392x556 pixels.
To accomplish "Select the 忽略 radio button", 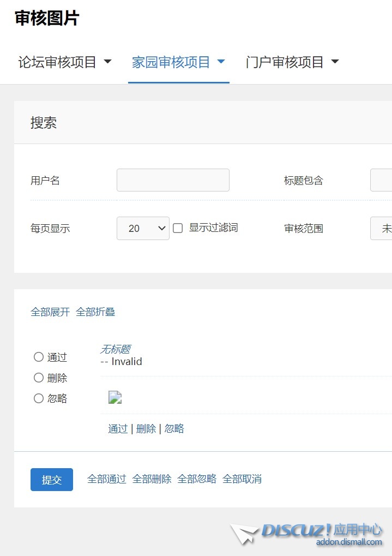I will (x=39, y=398).
